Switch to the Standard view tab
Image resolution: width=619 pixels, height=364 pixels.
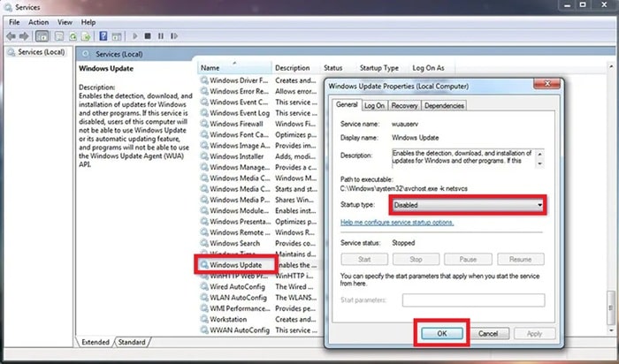132,342
